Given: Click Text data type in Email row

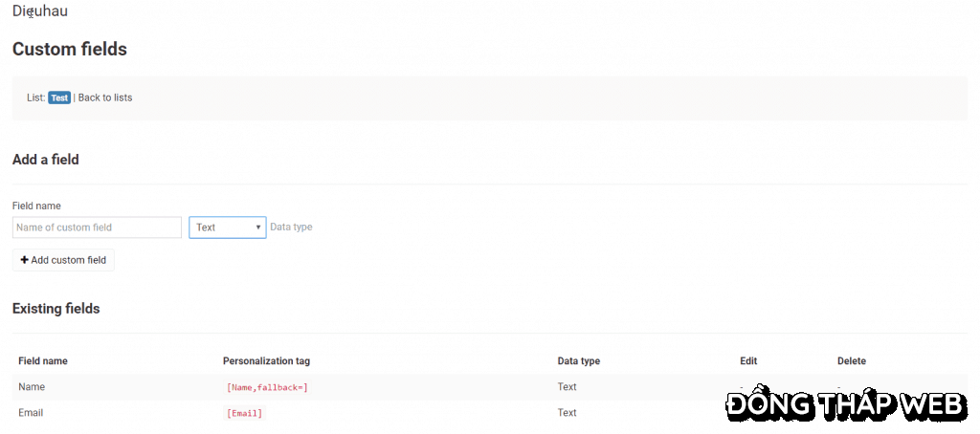Looking at the screenshot, I should pyautogui.click(x=567, y=412).
